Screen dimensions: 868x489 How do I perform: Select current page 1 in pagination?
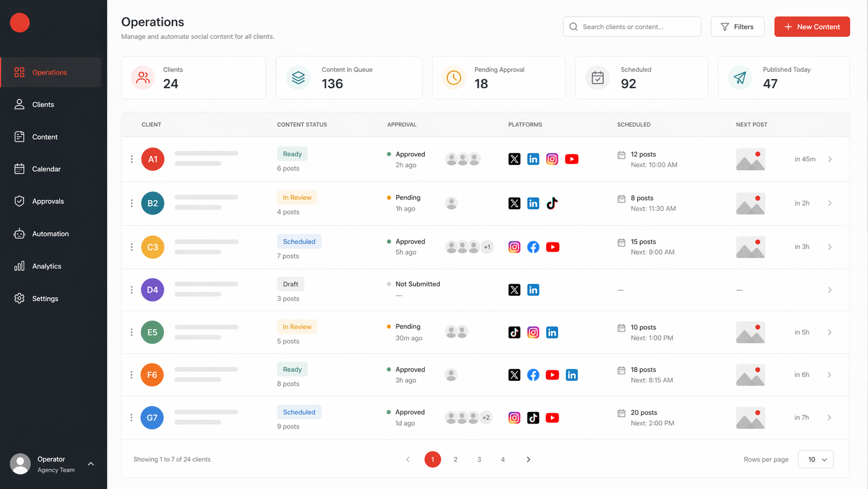tap(432, 459)
